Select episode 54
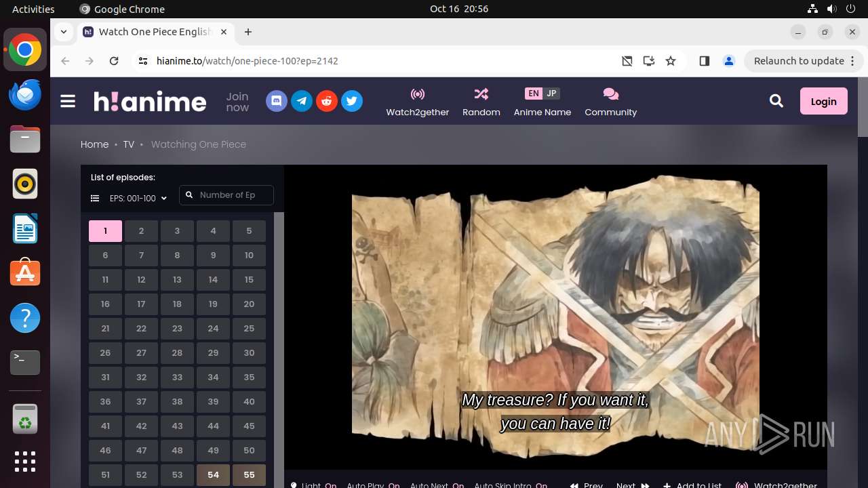868x488 pixels. (213, 475)
